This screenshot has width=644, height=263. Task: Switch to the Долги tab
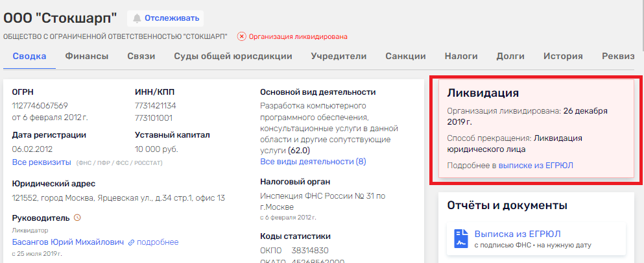pyautogui.click(x=510, y=56)
